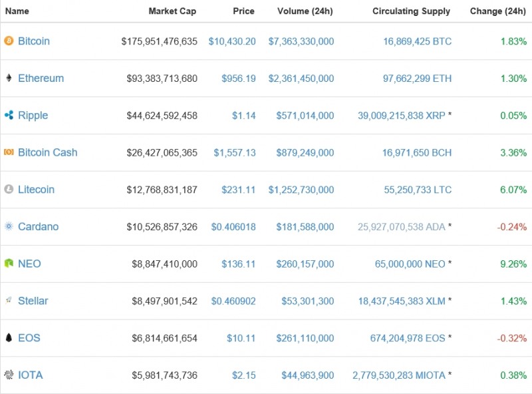Open the Ethereum name link

(x=41, y=79)
